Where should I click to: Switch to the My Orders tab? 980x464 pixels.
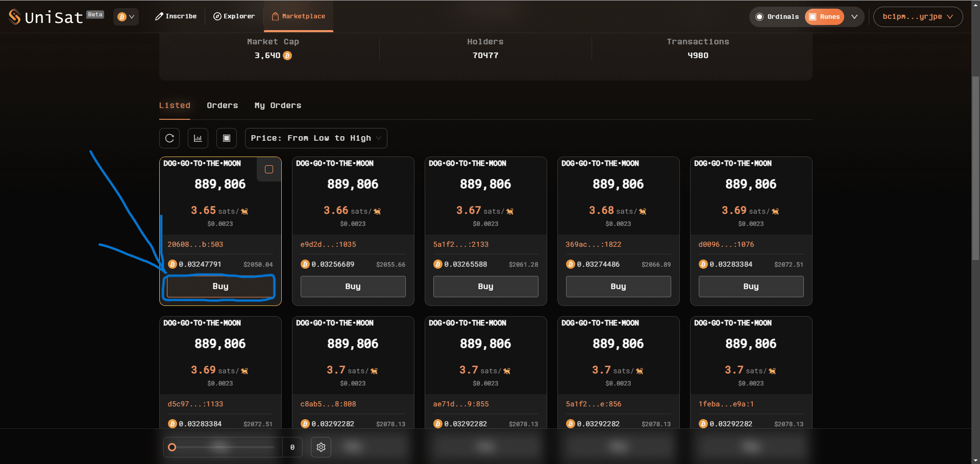point(278,106)
